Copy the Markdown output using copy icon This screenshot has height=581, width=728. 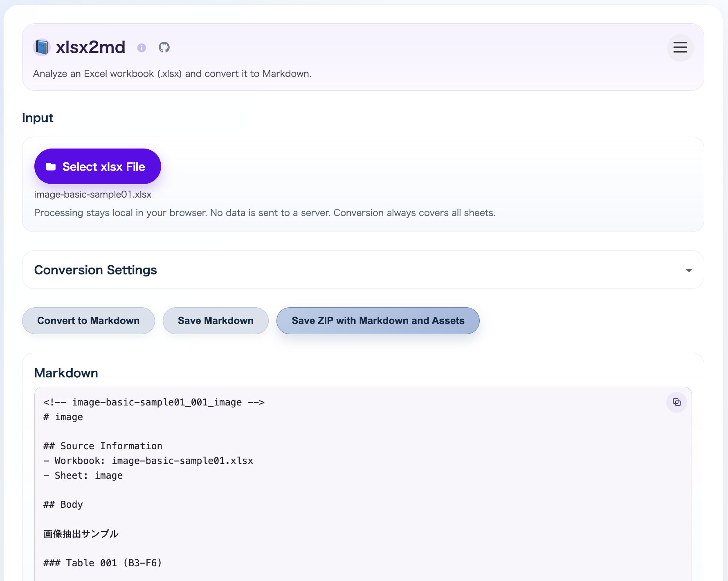[676, 402]
